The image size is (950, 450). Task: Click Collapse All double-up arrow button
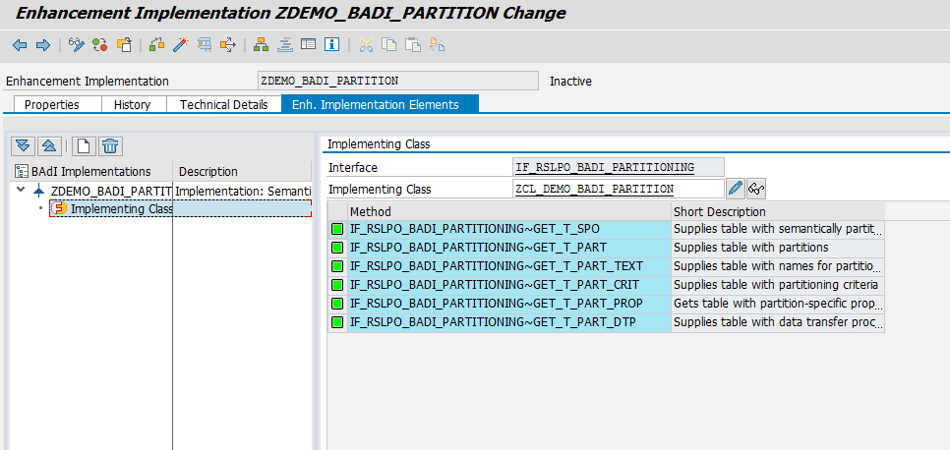(x=49, y=146)
